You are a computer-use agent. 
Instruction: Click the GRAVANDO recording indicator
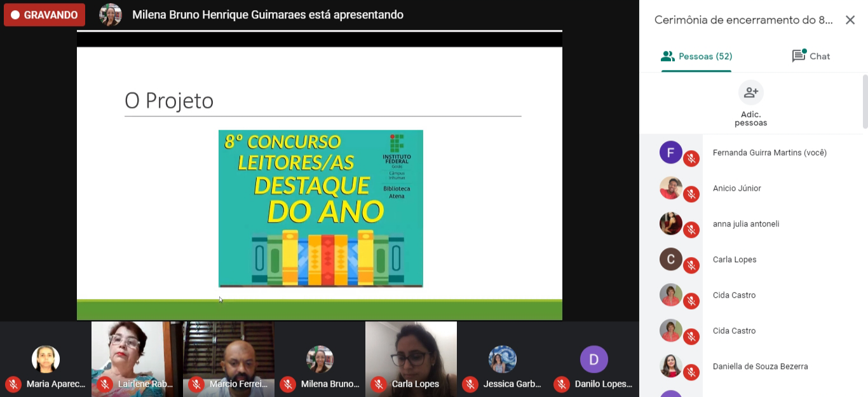[x=44, y=15]
